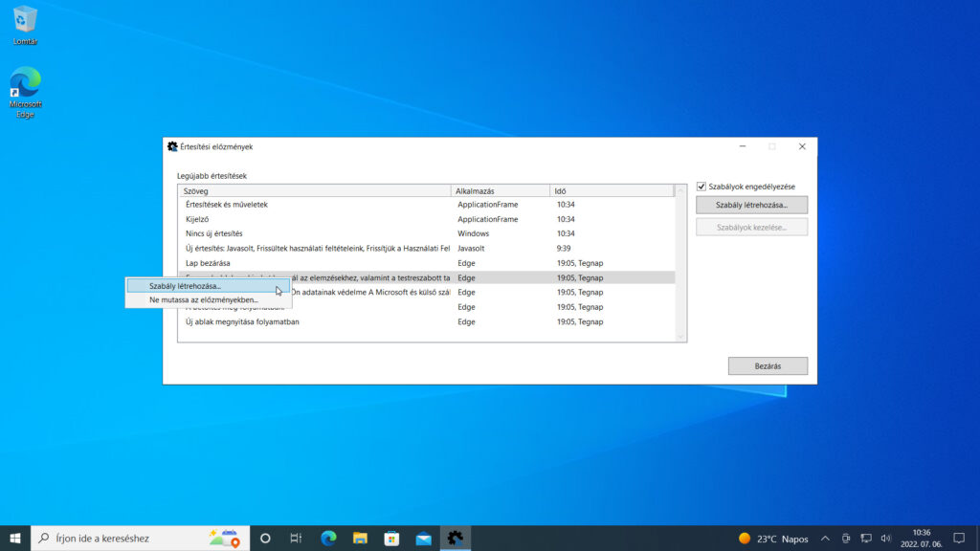Choose Szabály létrehozása... in context menu
980x551 pixels.
pos(208,286)
